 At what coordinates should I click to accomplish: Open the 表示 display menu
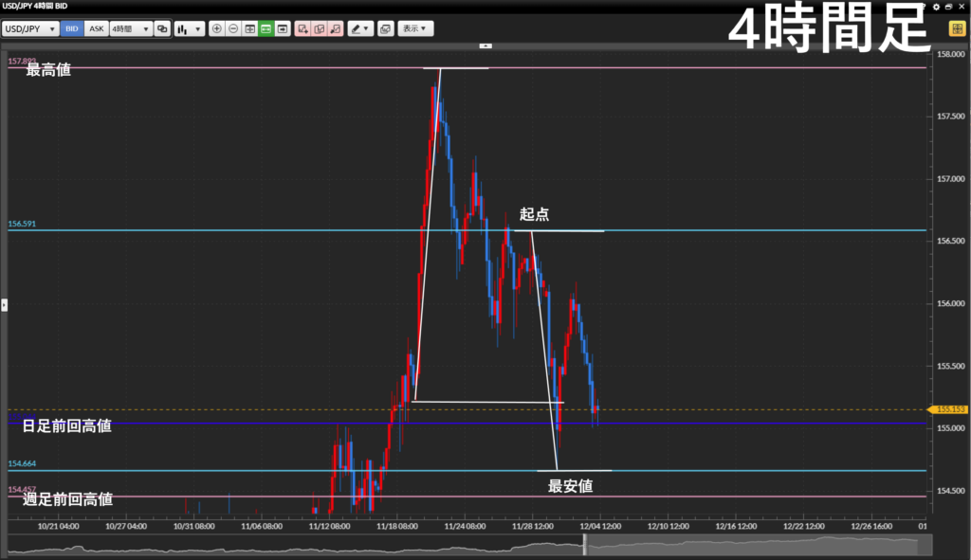coord(415,29)
